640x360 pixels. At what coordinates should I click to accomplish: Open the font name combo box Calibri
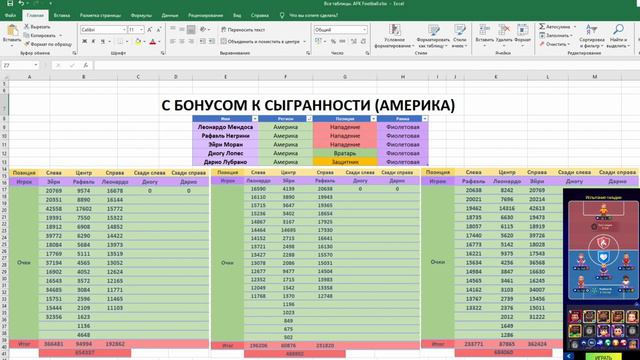[103, 30]
